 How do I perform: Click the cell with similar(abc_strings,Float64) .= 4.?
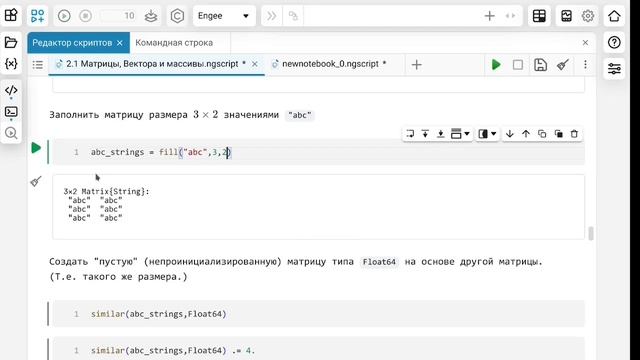tap(318, 349)
